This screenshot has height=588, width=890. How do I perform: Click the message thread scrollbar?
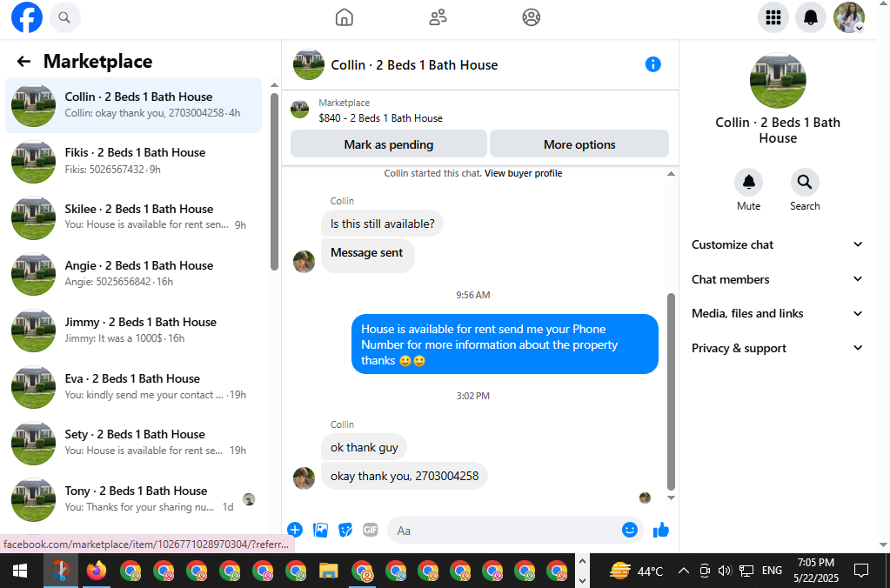[671, 391]
